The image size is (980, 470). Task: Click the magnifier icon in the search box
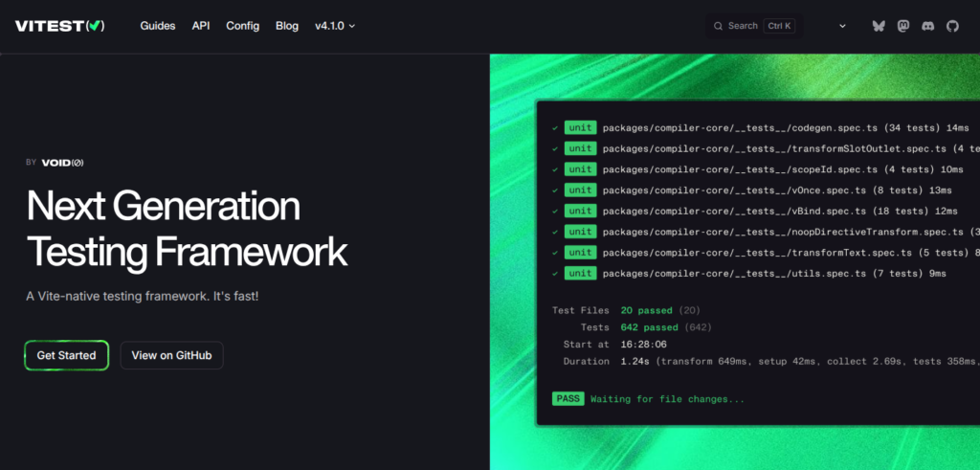coord(719,26)
